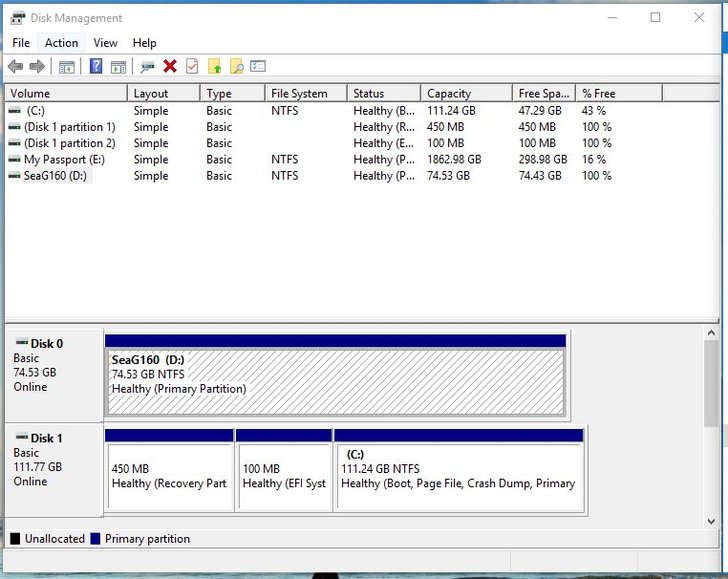Click drive icon beside Disk 1 partition 2 row
Image resolution: width=728 pixels, height=579 pixels.
pyautogui.click(x=14, y=143)
